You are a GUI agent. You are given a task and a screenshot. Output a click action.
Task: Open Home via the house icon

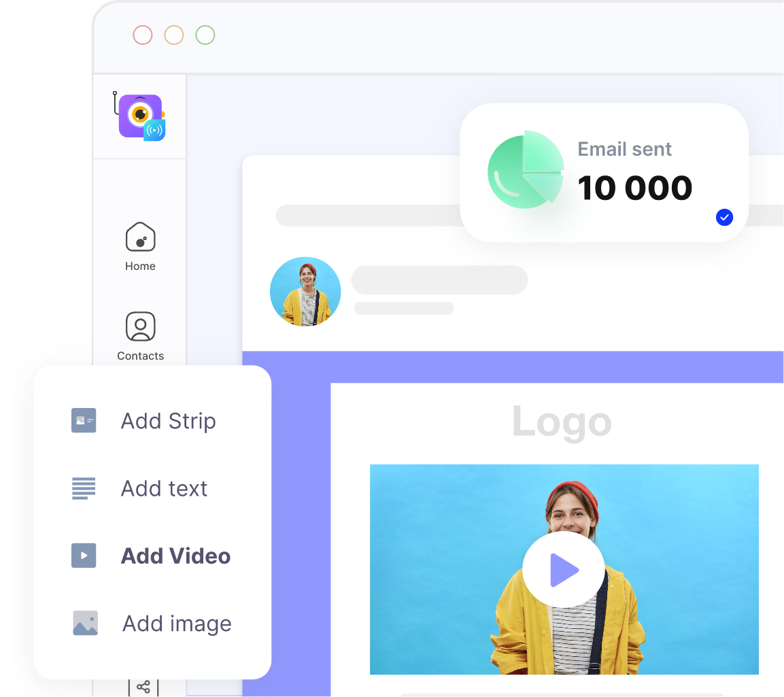pos(141,237)
